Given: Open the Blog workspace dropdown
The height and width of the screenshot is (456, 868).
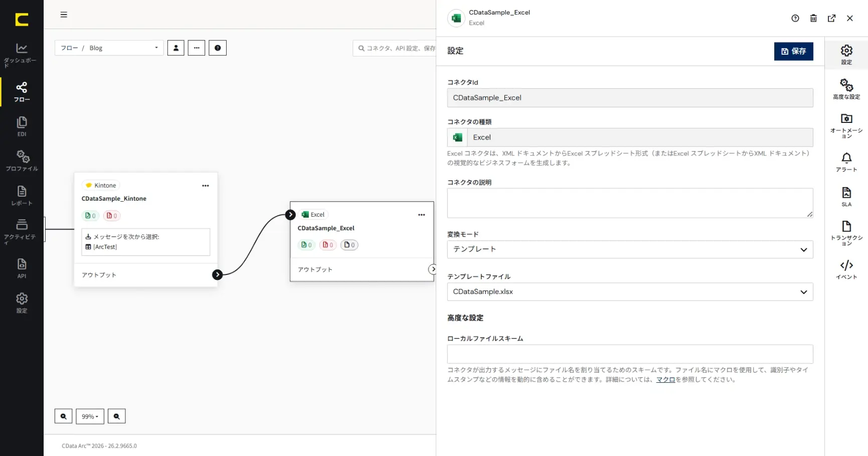Looking at the screenshot, I should click(109, 48).
